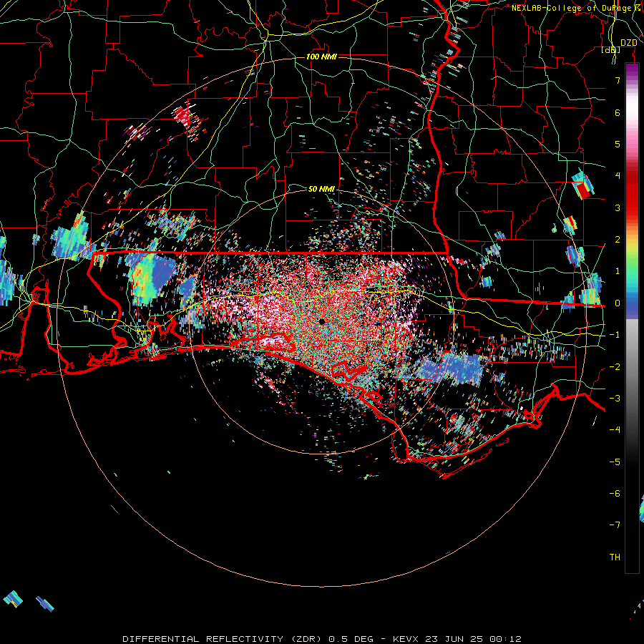The height and width of the screenshot is (644, 644).
Task: Click the TH label on the legend
Action: (615, 557)
